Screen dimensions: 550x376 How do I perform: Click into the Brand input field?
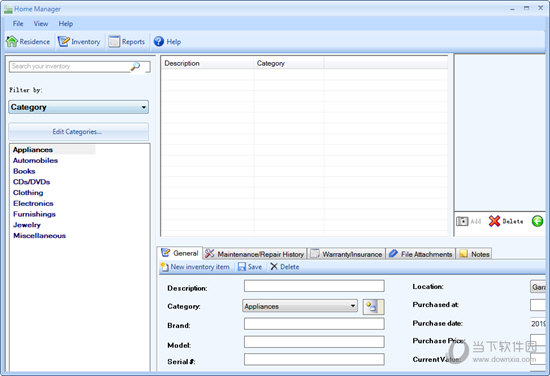tap(314, 324)
